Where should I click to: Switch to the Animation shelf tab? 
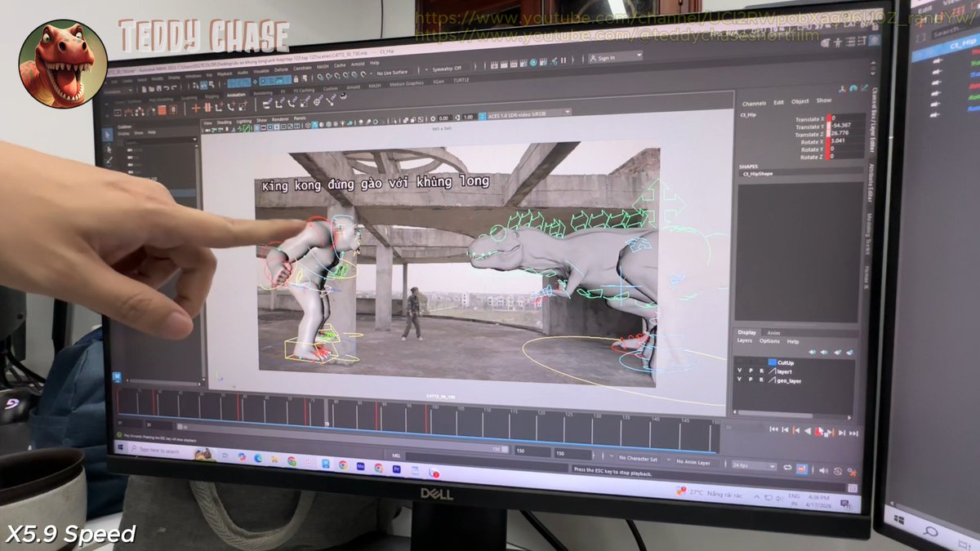click(x=236, y=95)
